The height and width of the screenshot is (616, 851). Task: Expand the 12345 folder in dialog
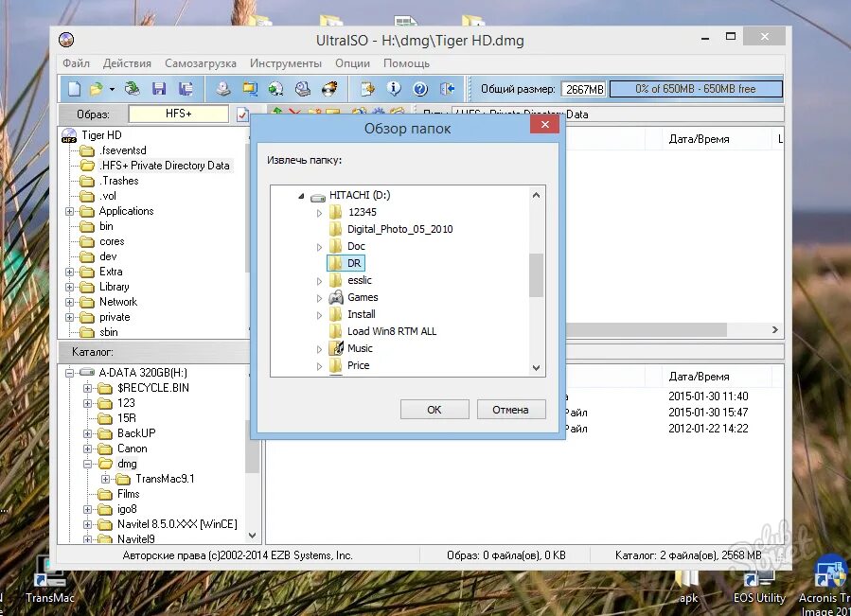click(319, 213)
